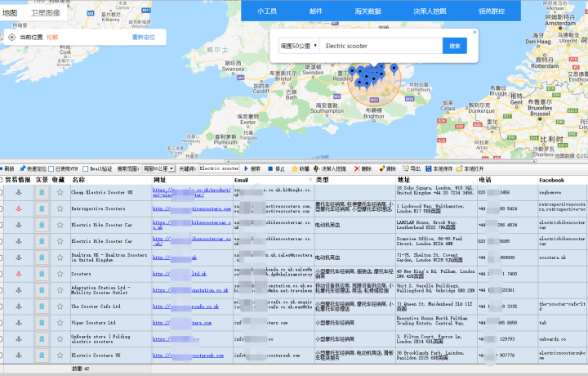588x376 pixels.
Task: Open website link for Retrospective Scooters
Action: click(x=192, y=208)
